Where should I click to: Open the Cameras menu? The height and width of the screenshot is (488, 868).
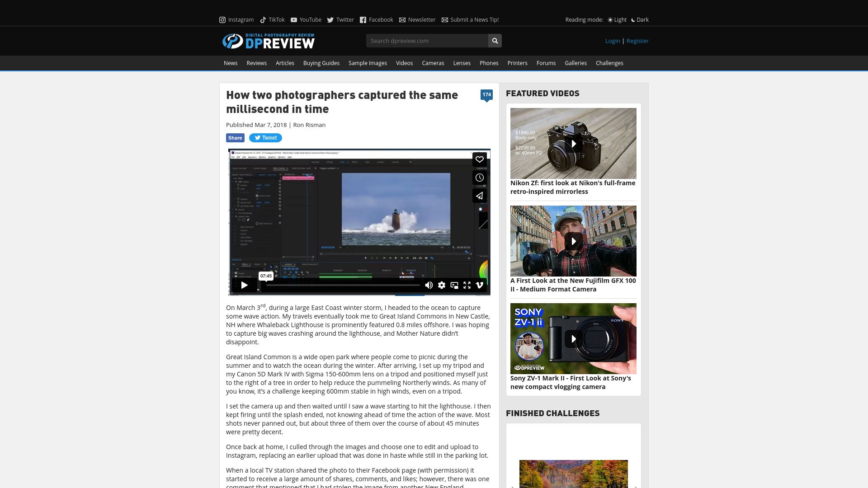433,63
